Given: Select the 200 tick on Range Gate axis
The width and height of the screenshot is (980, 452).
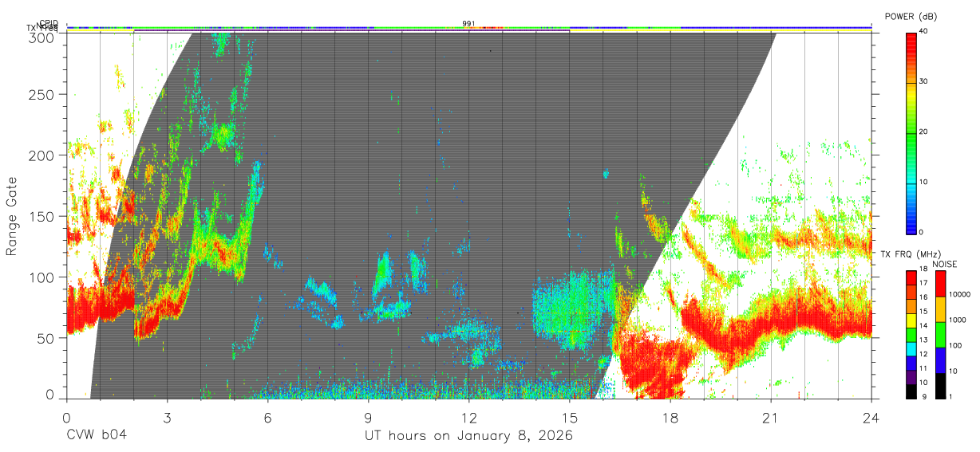Looking at the screenshot, I should pyautogui.click(x=42, y=155).
